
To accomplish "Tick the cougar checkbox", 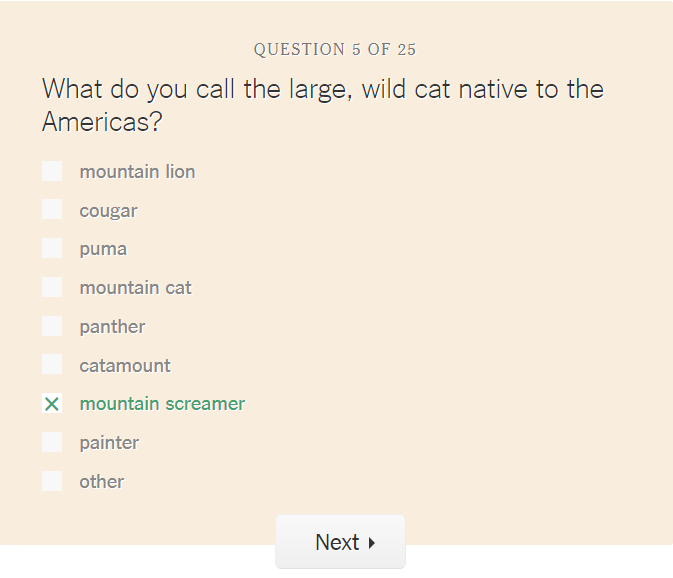I will coord(52,210).
